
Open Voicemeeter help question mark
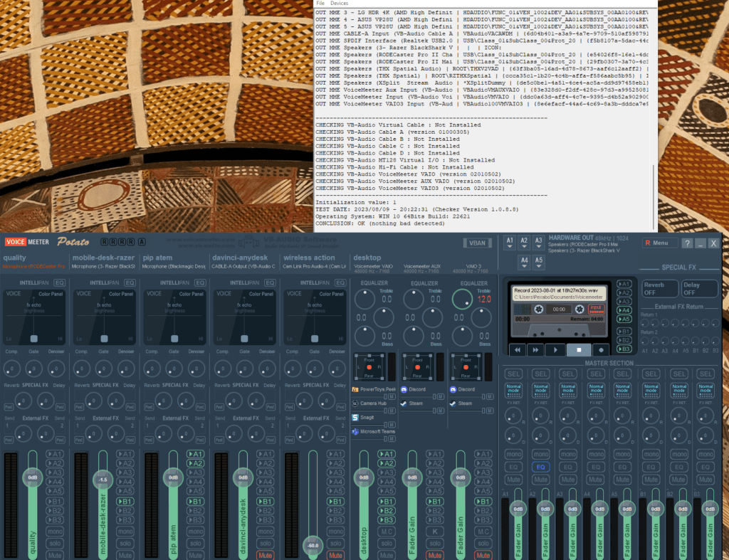click(687, 243)
